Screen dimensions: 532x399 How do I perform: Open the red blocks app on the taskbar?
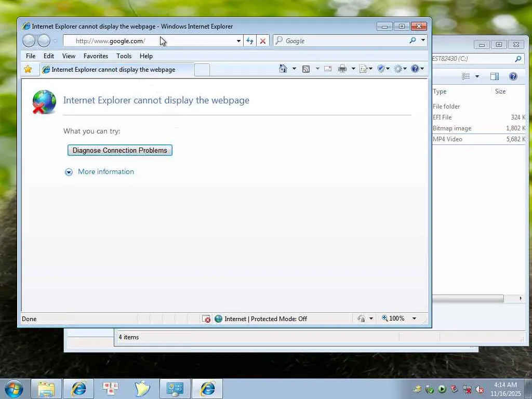(x=110, y=389)
